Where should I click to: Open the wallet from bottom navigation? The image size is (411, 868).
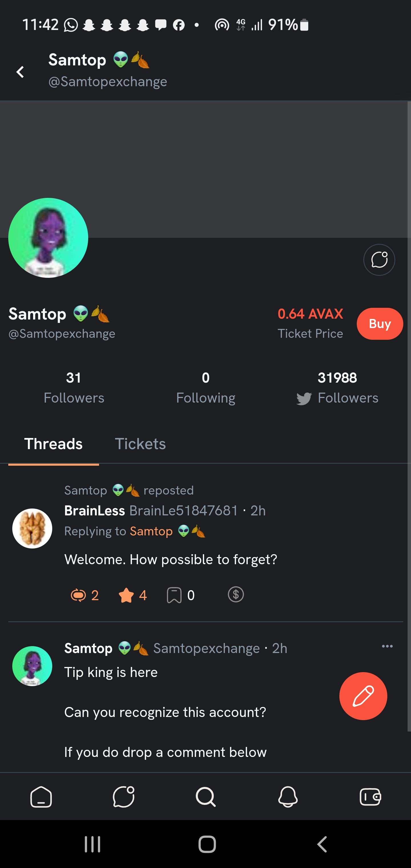click(x=370, y=797)
